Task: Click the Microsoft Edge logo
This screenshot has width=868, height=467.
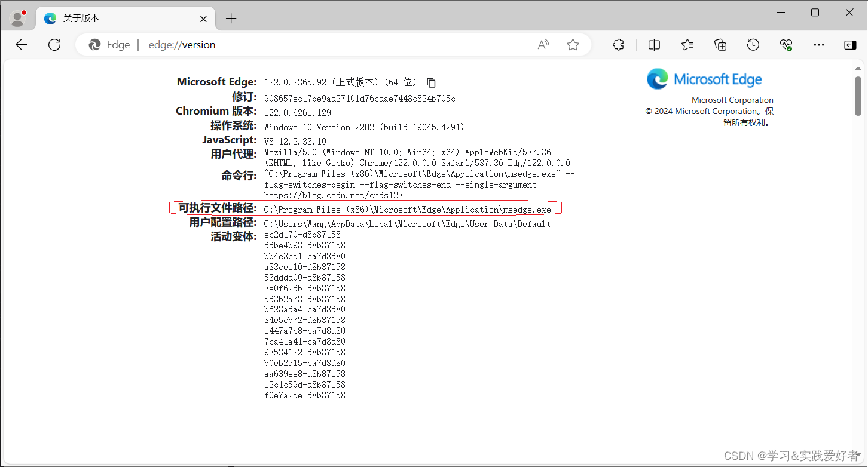Action: 704,79
